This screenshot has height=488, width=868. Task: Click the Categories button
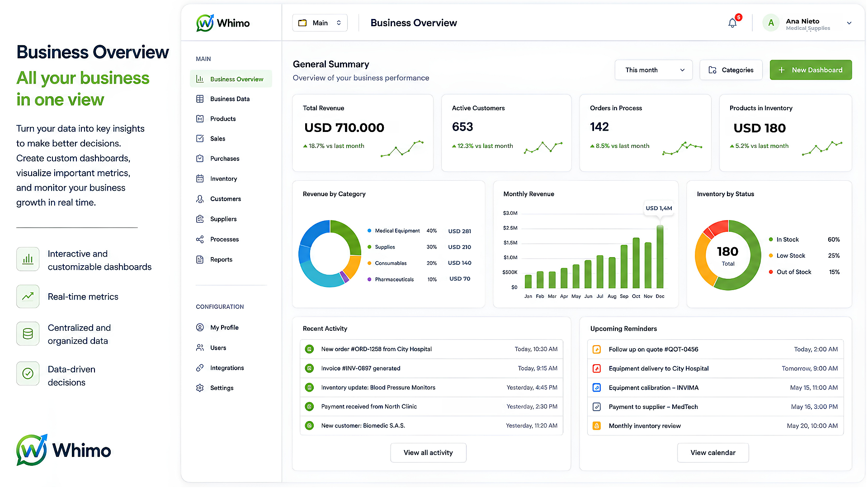tap(731, 70)
